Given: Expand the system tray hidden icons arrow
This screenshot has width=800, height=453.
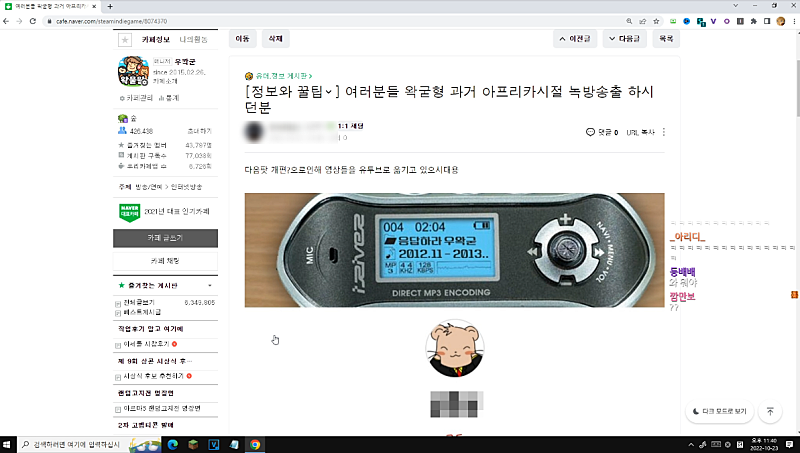Looking at the screenshot, I should 691,445.
